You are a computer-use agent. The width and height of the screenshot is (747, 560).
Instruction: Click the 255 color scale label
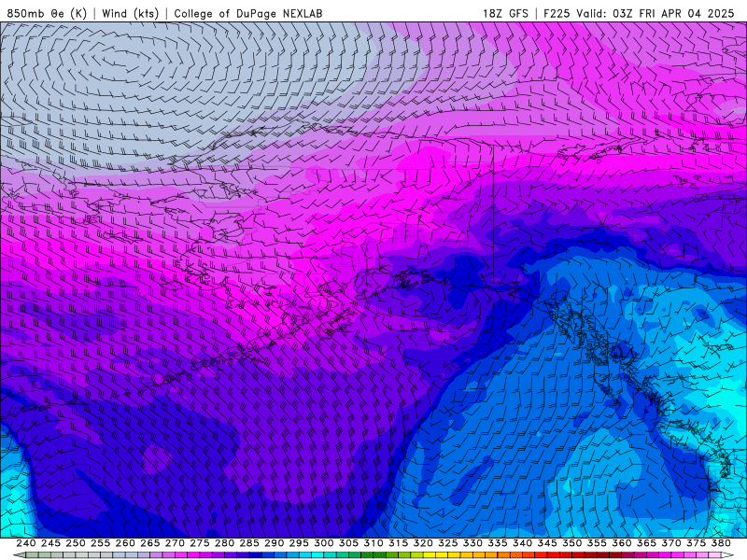[100, 543]
